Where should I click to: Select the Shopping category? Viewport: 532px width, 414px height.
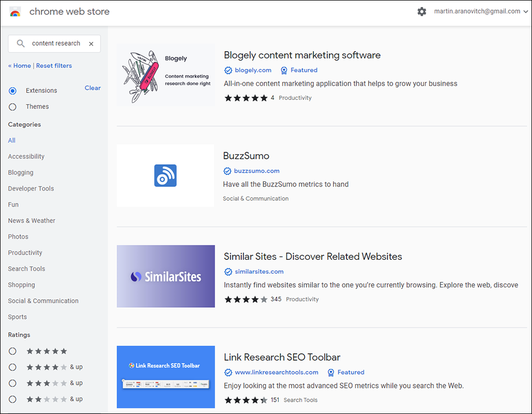coord(21,285)
